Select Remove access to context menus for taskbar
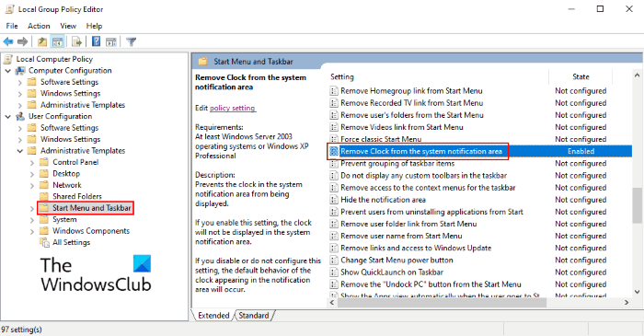The width and height of the screenshot is (644, 336). pos(428,188)
